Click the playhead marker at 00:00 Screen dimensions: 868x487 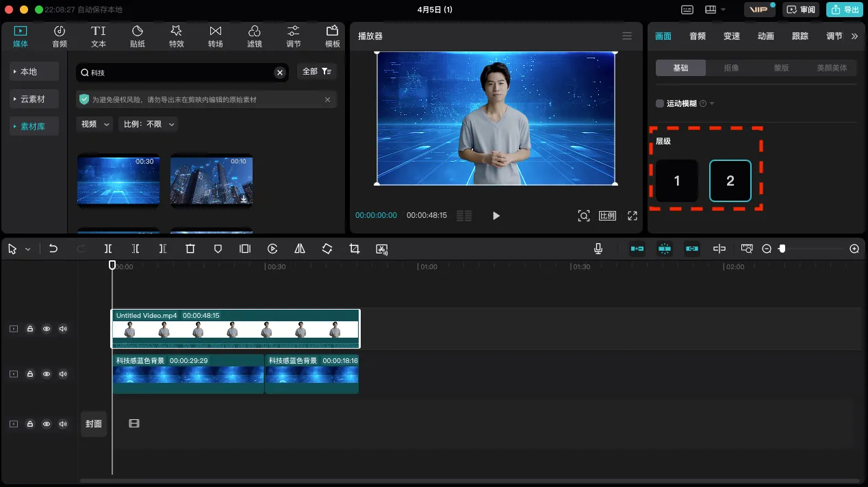point(112,265)
